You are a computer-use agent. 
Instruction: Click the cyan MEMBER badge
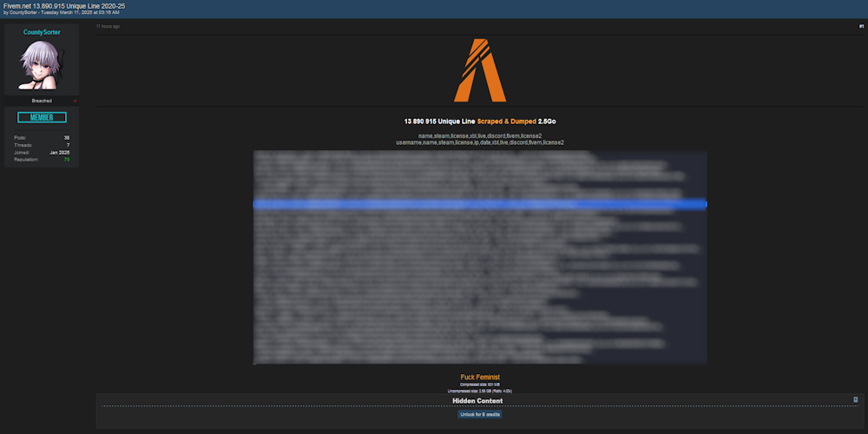coord(42,117)
